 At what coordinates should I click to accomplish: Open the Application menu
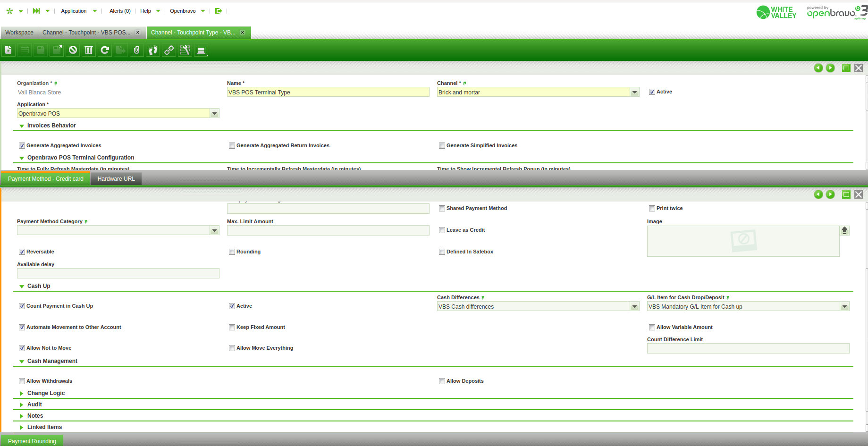point(74,11)
